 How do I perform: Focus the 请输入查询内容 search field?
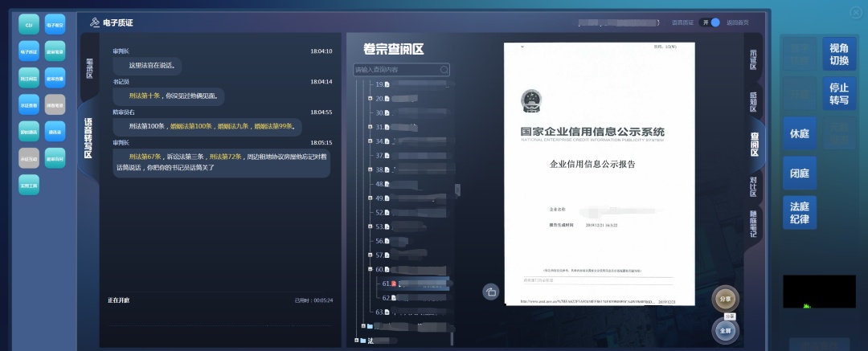point(401,70)
